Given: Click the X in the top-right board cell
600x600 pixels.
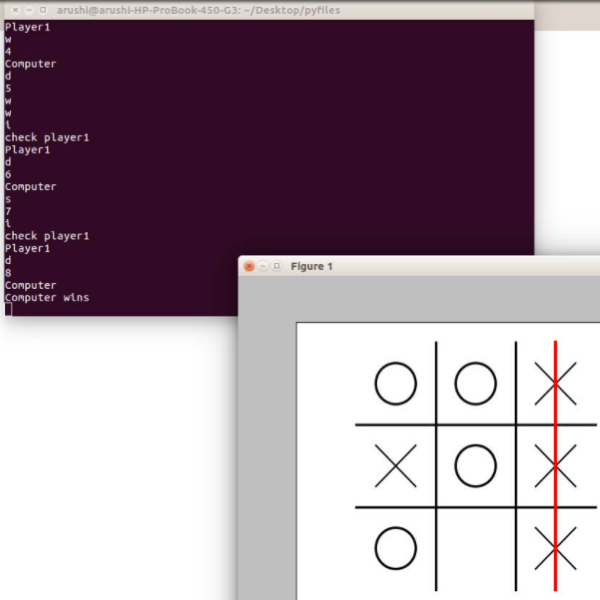Looking at the screenshot, I should 556,383.
